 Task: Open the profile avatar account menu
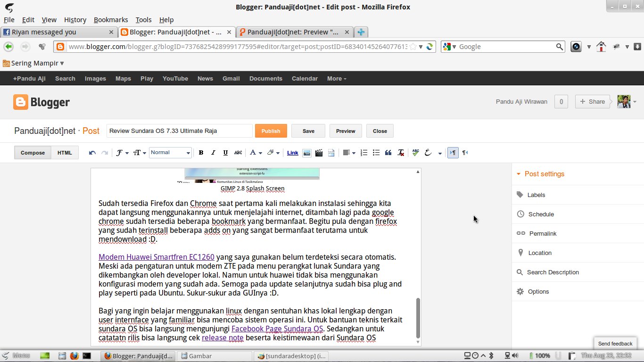pyautogui.click(x=627, y=102)
